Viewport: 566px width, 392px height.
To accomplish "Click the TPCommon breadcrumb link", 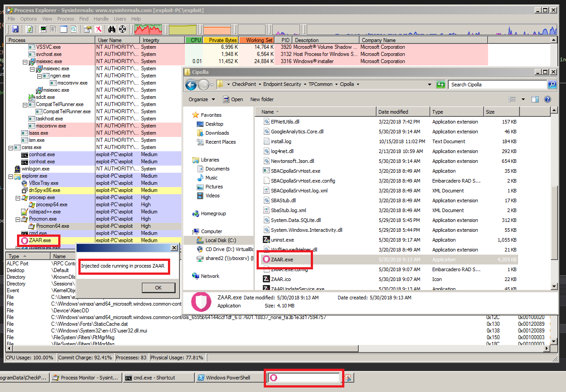I will point(320,84).
